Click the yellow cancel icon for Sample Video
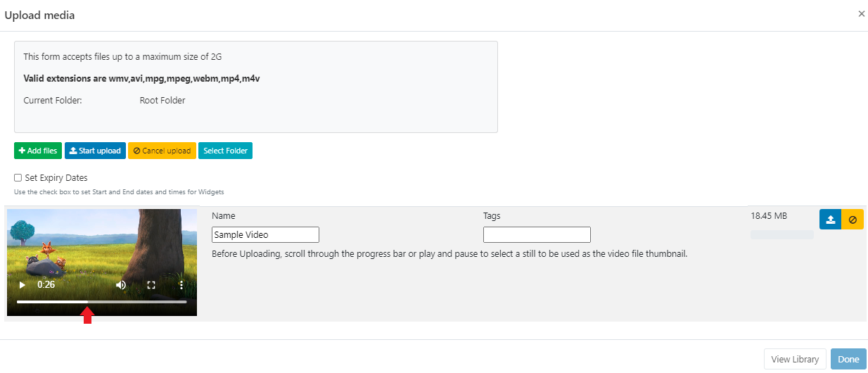Image resolution: width=868 pixels, height=373 pixels. 853,220
